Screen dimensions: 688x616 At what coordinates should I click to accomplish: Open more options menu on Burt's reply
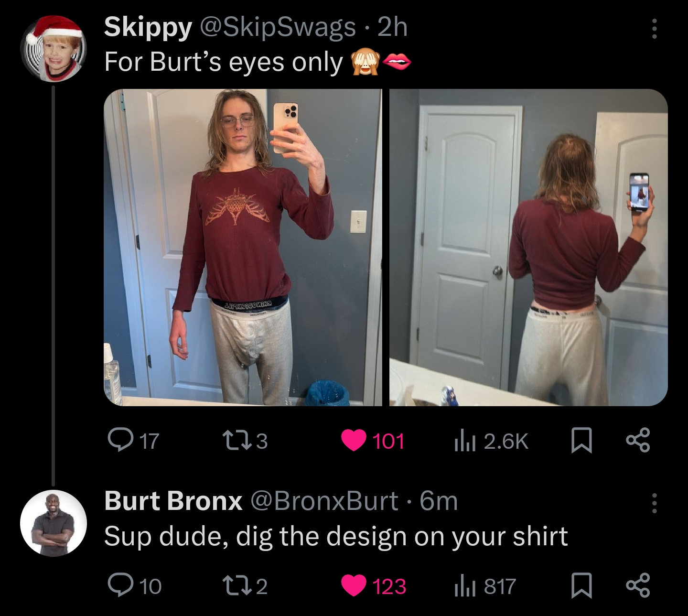click(x=655, y=503)
